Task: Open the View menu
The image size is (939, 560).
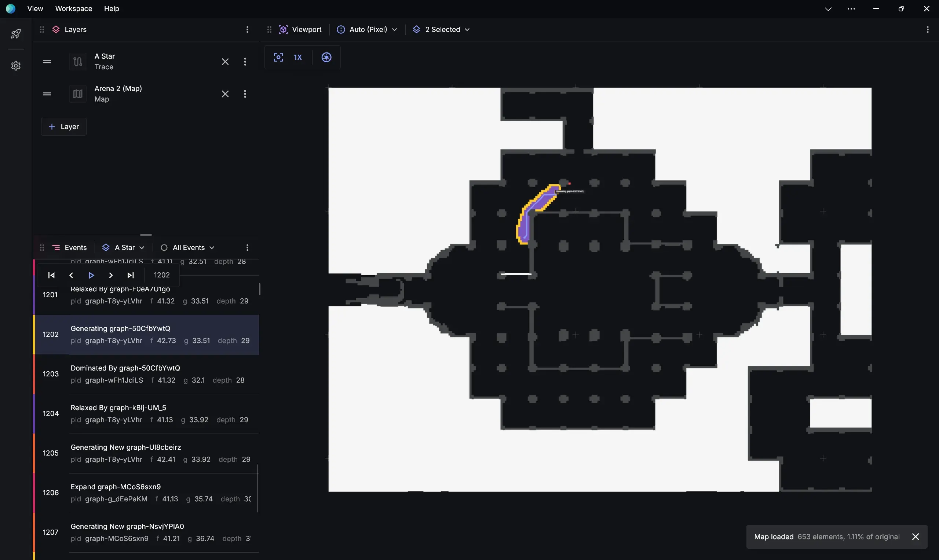Action: [x=35, y=8]
